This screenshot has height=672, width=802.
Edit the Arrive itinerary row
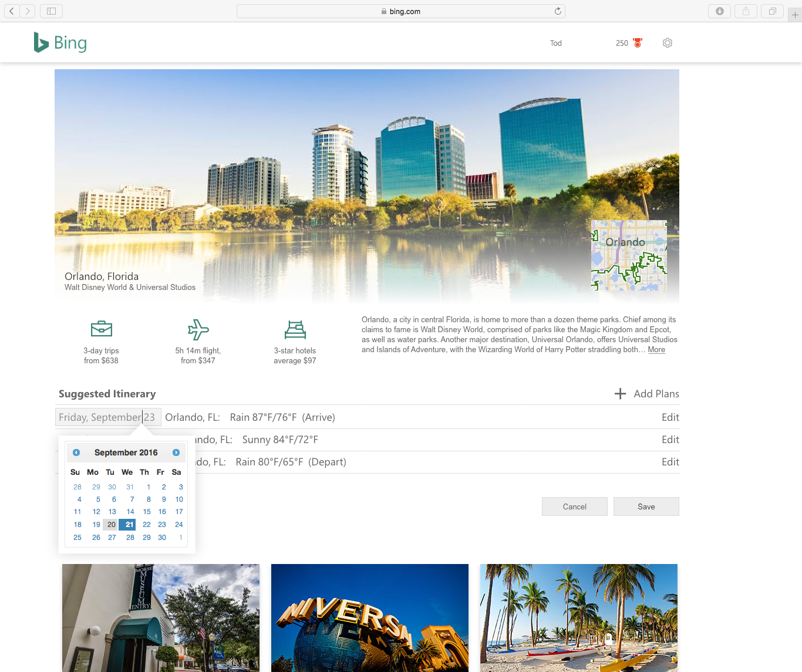pyautogui.click(x=670, y=417)
